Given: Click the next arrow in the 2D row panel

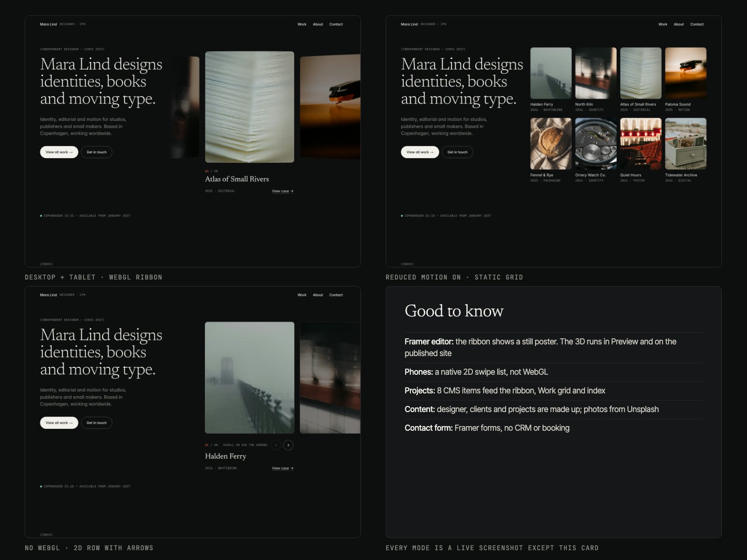Looking at the screenshot, I should [289, 445].
